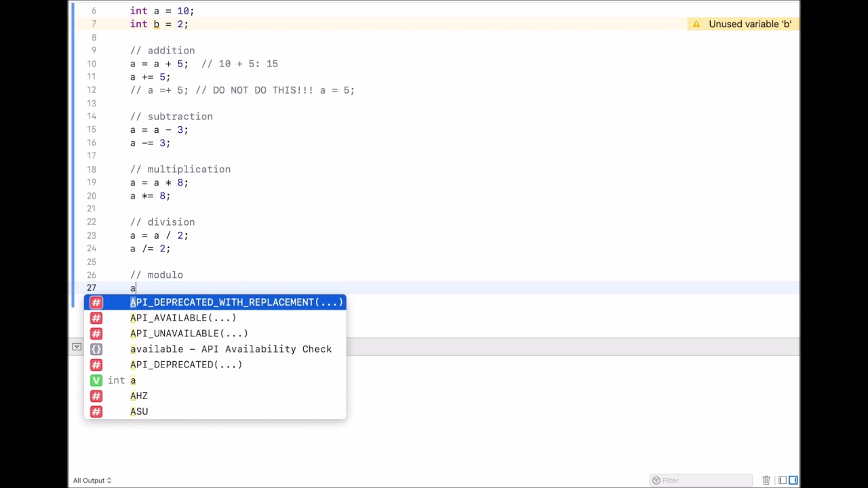Click the curly braces snippet icon
The height and width of the screenshot is (488, 868).
pyautogui.click(x=96, y=349)
